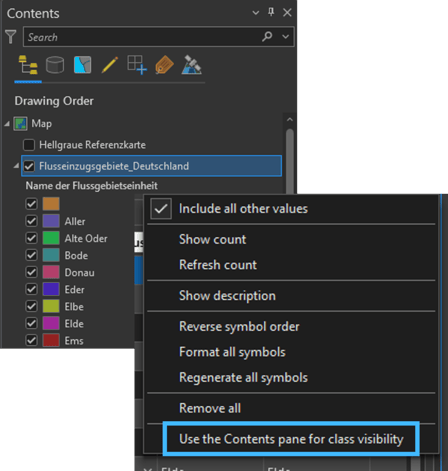The image size is (448, 471).
Task: Click the Aller purple symbol swatch
Action: click(51, 221)
